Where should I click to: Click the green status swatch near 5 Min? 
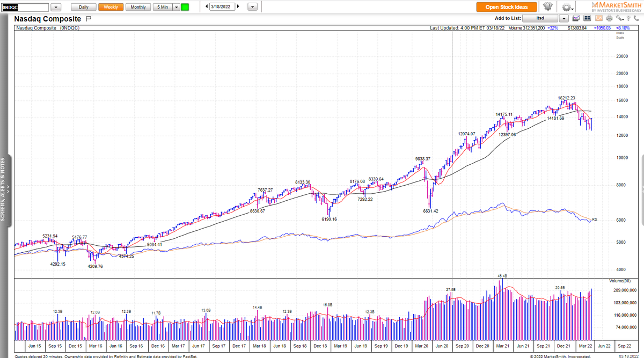pyautogui.click(x=185, y=7)
